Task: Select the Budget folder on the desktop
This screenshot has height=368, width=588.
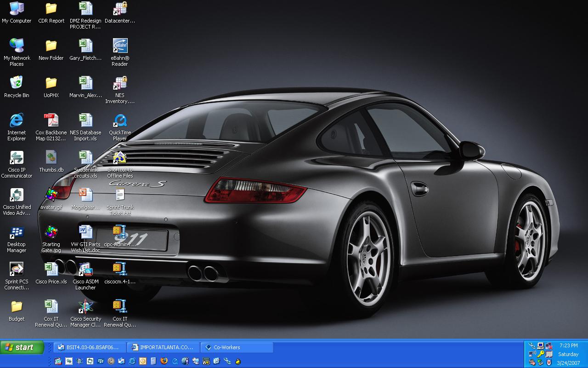Action: point(17,307)
